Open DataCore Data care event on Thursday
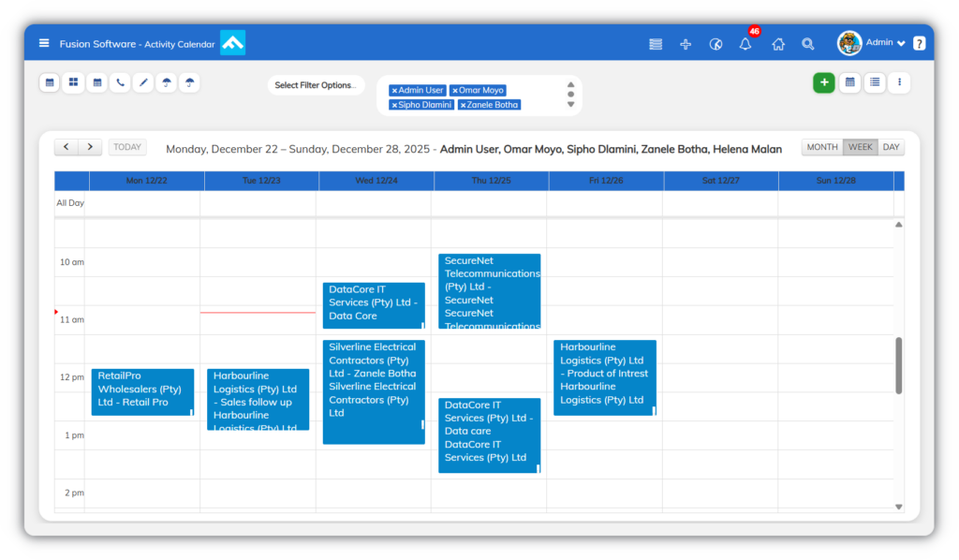959x560 pixels. (489, 435)
